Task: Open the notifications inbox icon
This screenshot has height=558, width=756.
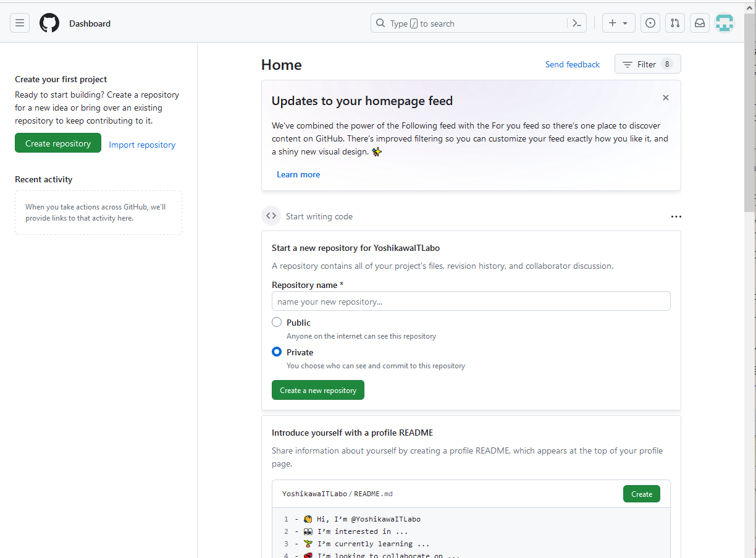Action: (x=700, y=23)
